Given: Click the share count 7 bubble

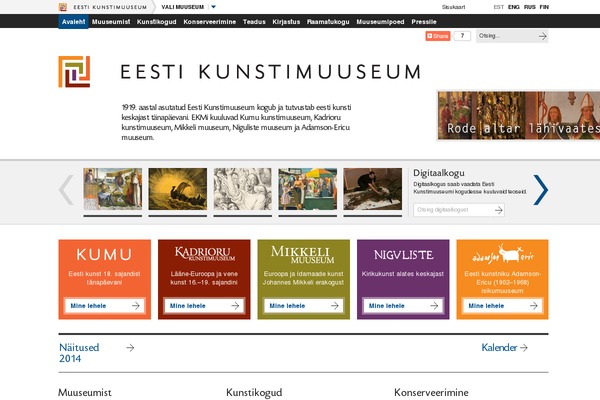Looking at the screenshot, I should click(462, 36).
